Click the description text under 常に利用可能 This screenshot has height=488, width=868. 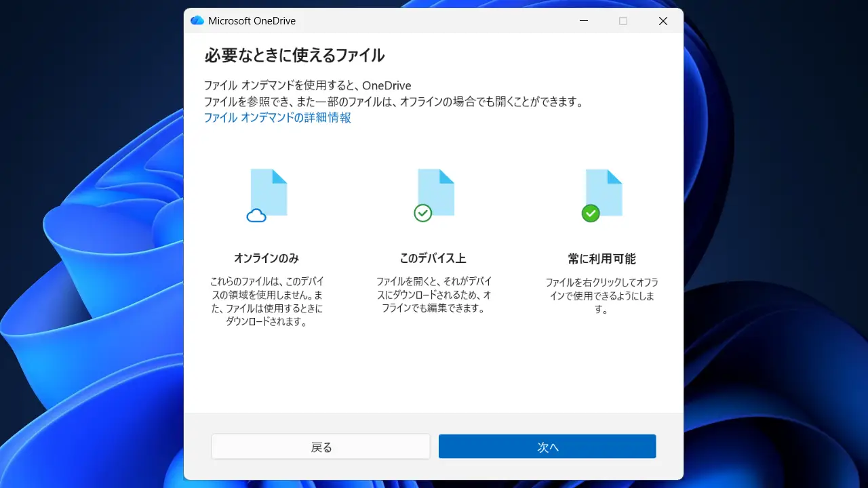click(x=601, y=296)
